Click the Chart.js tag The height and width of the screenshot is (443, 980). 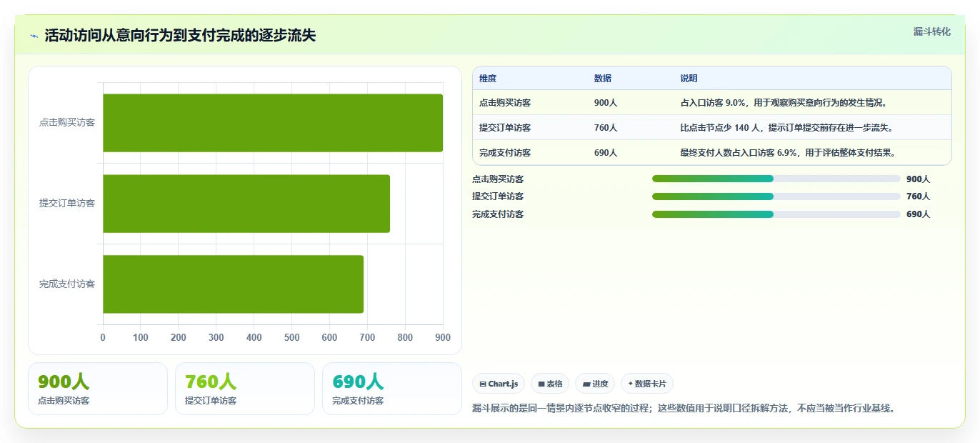click(x=499, y=384)
